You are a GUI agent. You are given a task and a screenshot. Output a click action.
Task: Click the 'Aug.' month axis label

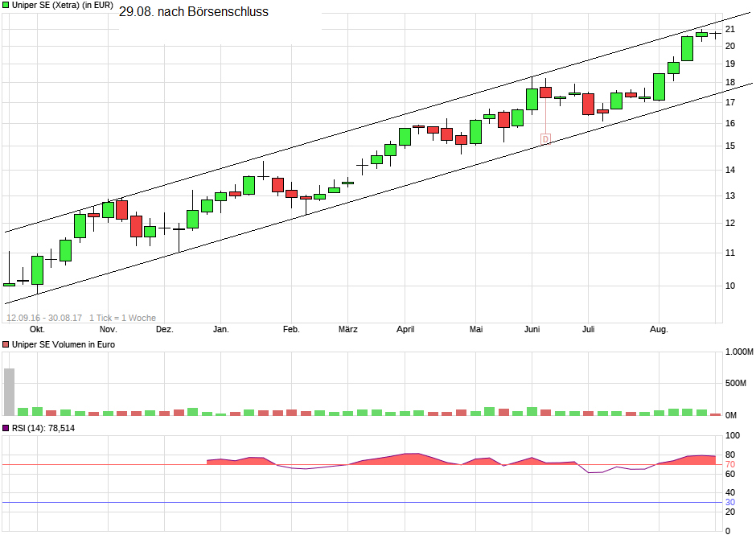coord(659,329)
